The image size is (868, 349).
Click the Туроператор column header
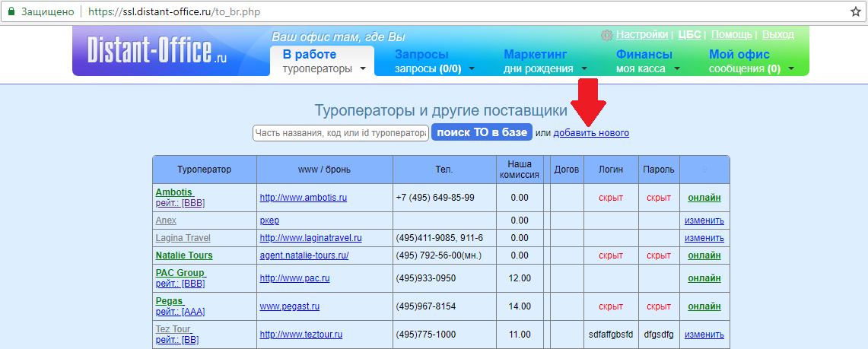(205, 170)
